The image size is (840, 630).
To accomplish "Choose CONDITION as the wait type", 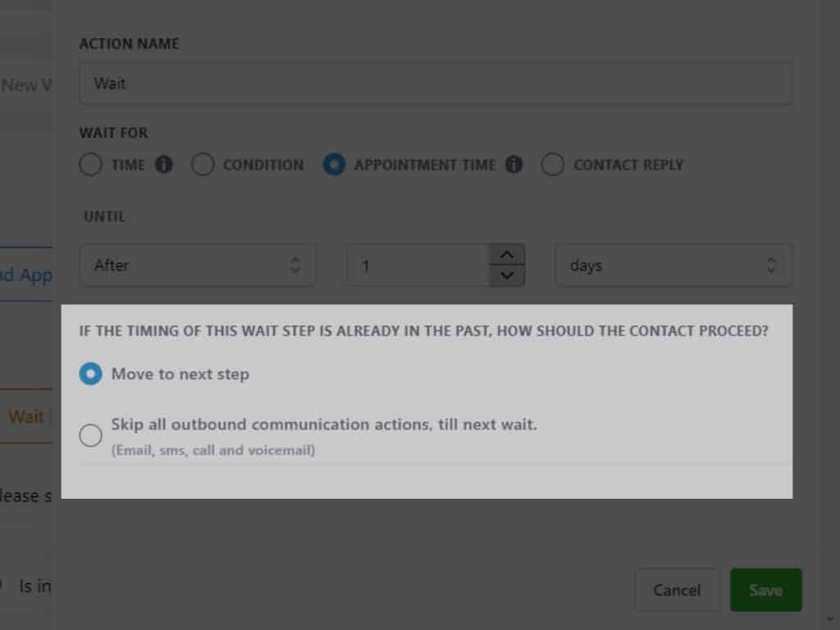I will tap(203, 165).
